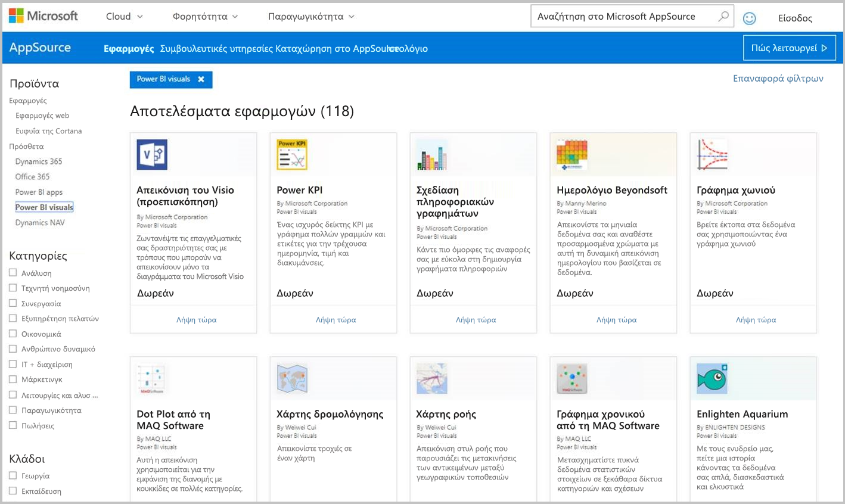Check the Λειτουργίες και αλυσ... checkbox
The image size is (845, 504).
click(13, 395)
